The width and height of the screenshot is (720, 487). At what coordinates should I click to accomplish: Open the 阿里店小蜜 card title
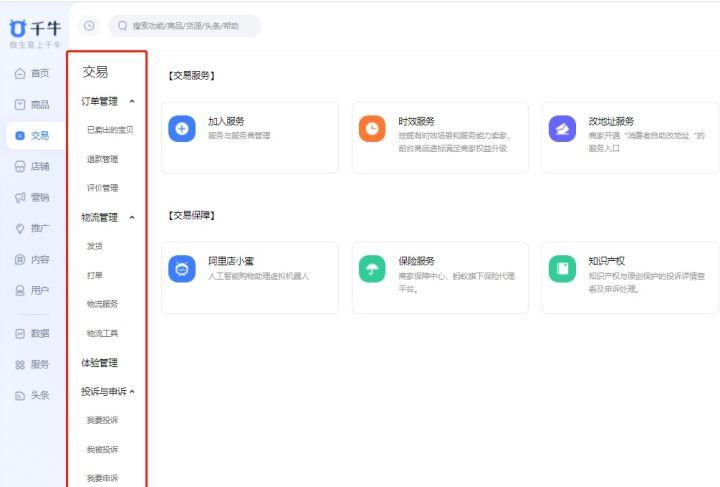click(231, 261)
